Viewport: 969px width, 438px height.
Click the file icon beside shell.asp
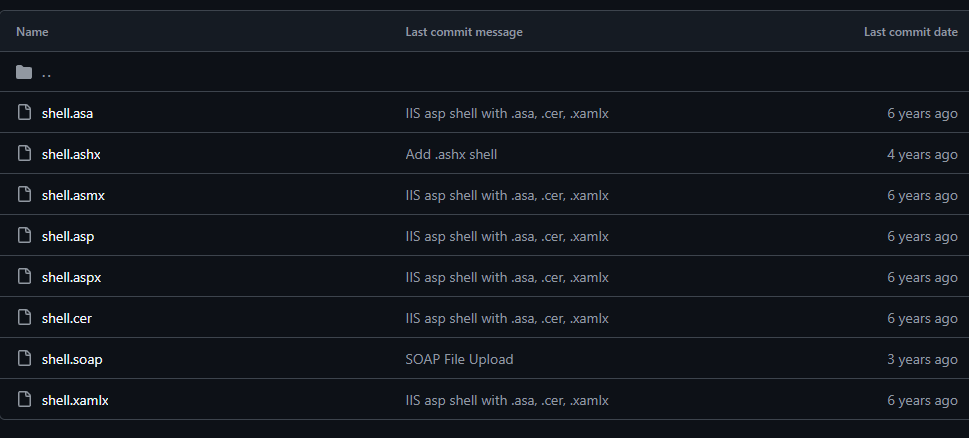coord(24,235)
